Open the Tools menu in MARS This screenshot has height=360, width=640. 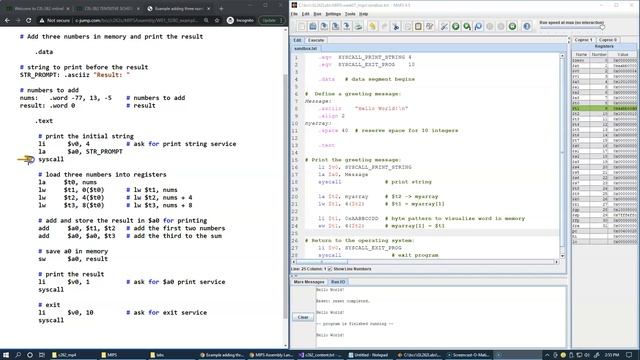point(350,14)
